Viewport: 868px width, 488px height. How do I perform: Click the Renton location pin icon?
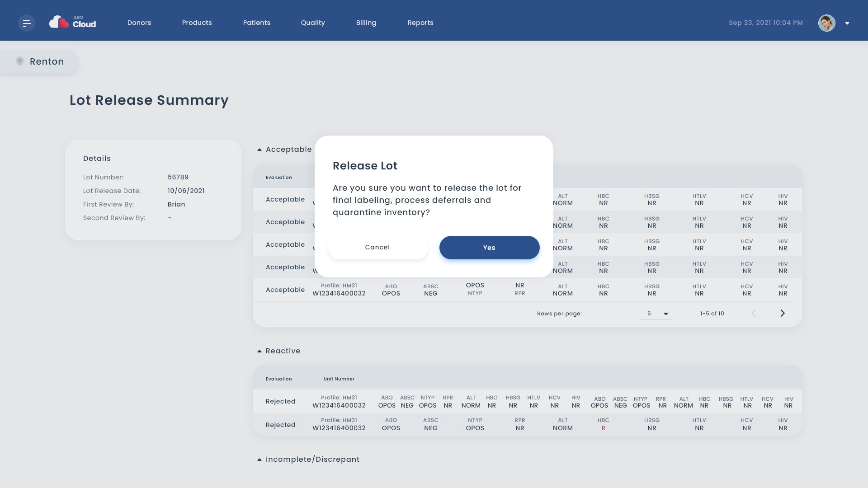click(20, 61)
